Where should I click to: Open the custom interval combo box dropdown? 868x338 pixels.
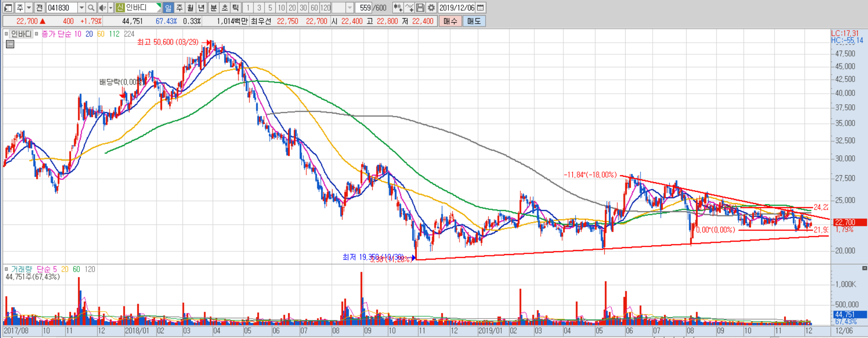click(x=350, y=7)
